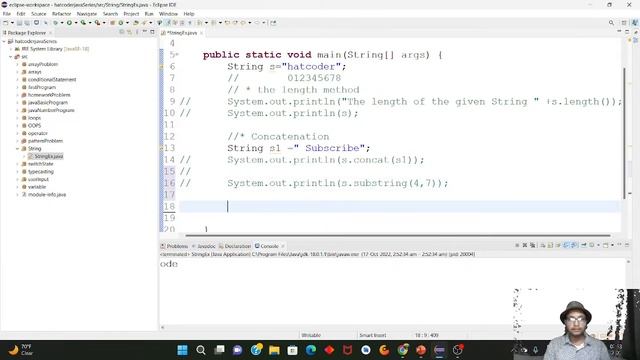Switch to the Problems tab
Screen dimensions: 640x360
[x=174, y=246]
